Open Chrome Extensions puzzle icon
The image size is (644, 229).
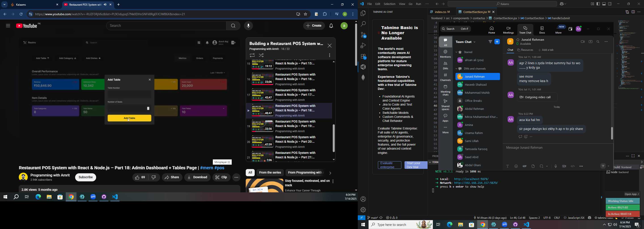pyautogui.click(x=325, y=14)
